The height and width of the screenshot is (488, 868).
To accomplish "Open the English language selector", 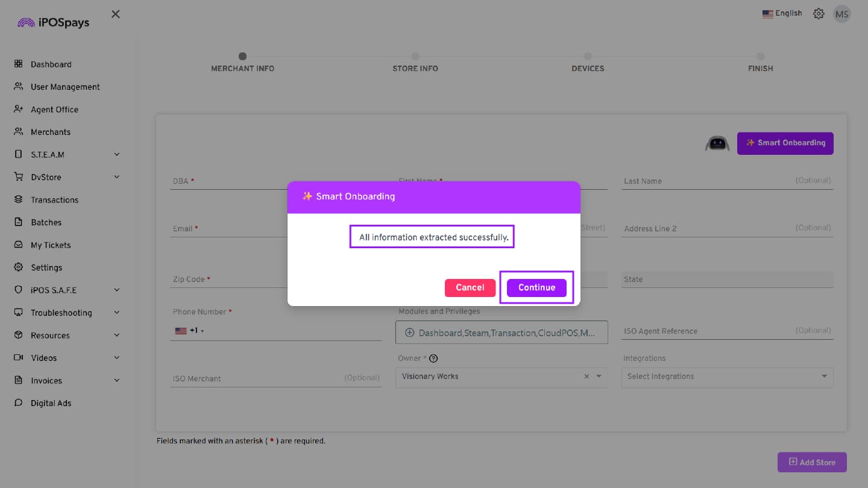I will (782, 13).
